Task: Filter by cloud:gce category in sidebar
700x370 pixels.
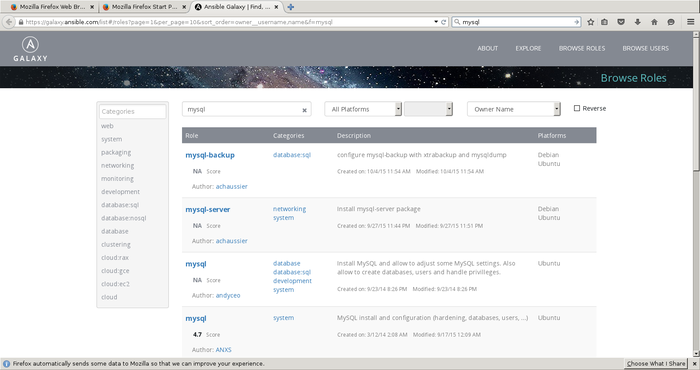Action: click(x=115, y=271)
